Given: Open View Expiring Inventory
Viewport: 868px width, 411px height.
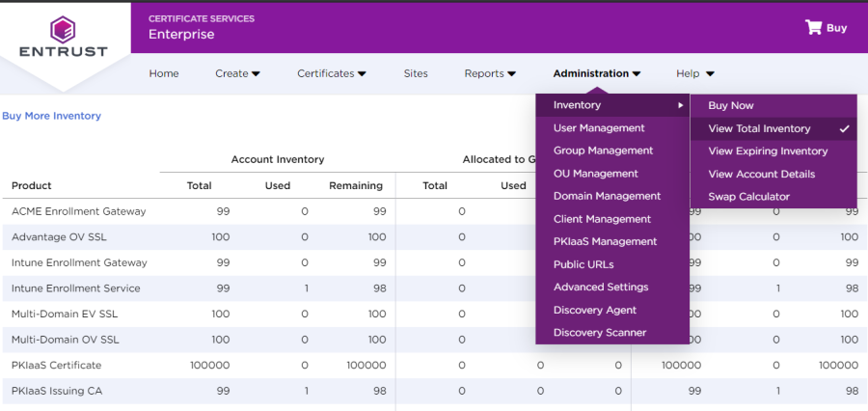Looking at the screenshot, I should click(768, 151).
